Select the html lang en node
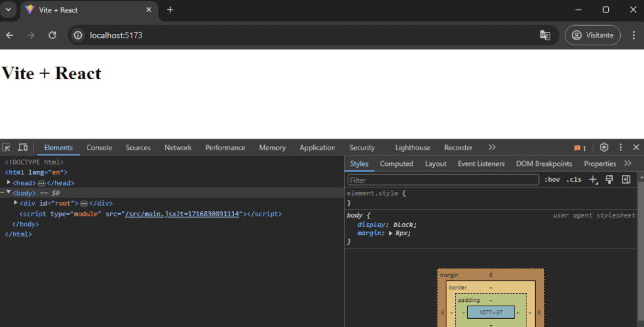Viewport: 644px width, 327px height. tap(36, 172)
